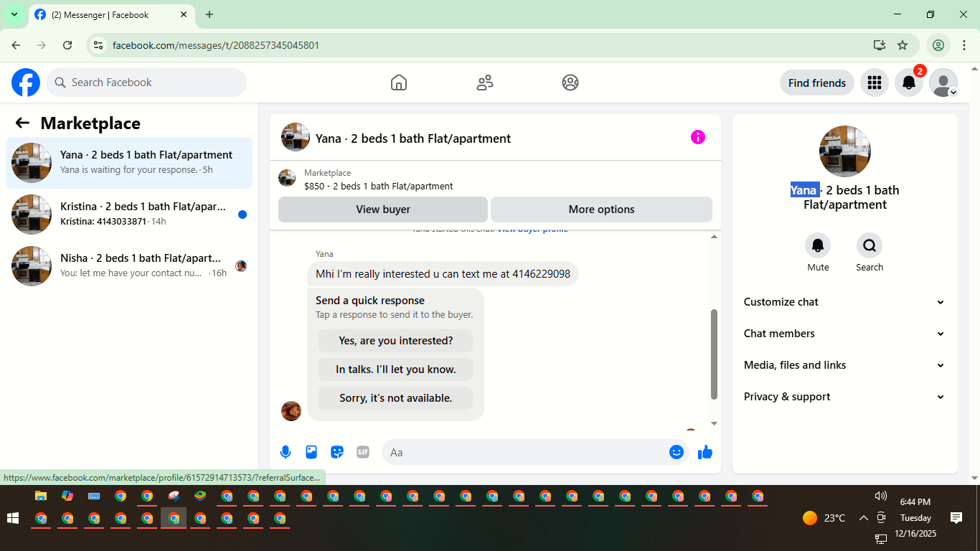The height and width of the screenshot is (551, 980).
Task: Open the Chrome three-dot menu
Action: [964, 45]
